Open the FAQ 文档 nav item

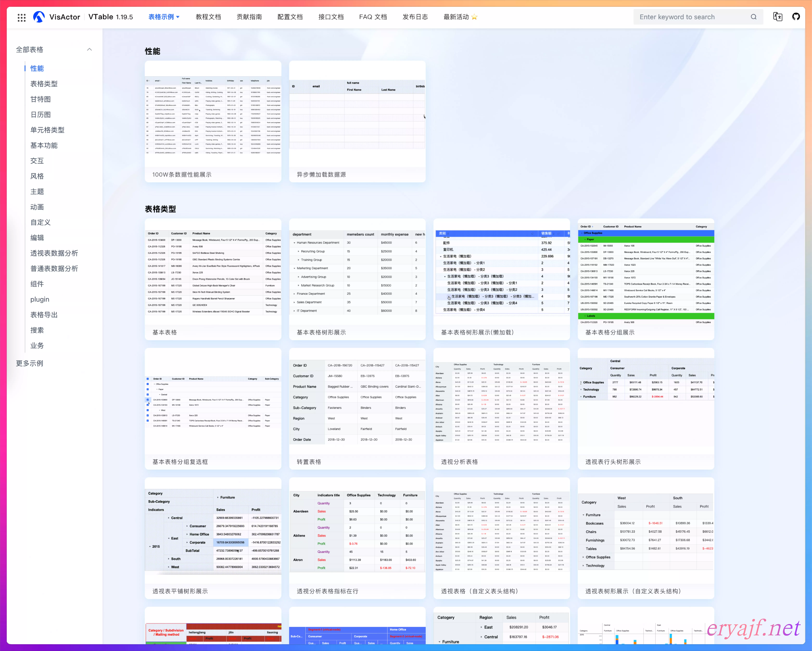point(373,17)
